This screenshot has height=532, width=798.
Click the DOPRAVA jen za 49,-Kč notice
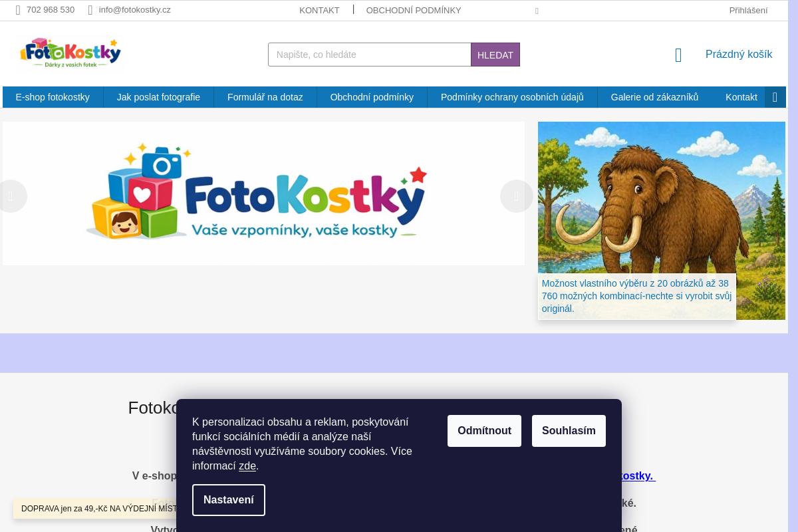pos(95,509)
